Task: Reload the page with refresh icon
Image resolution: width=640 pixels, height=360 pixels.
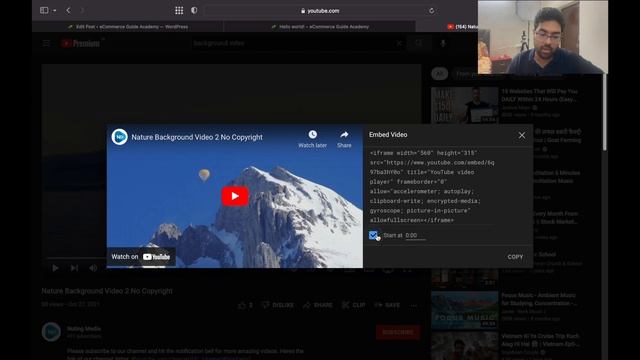Action: [x=431, y=11]
